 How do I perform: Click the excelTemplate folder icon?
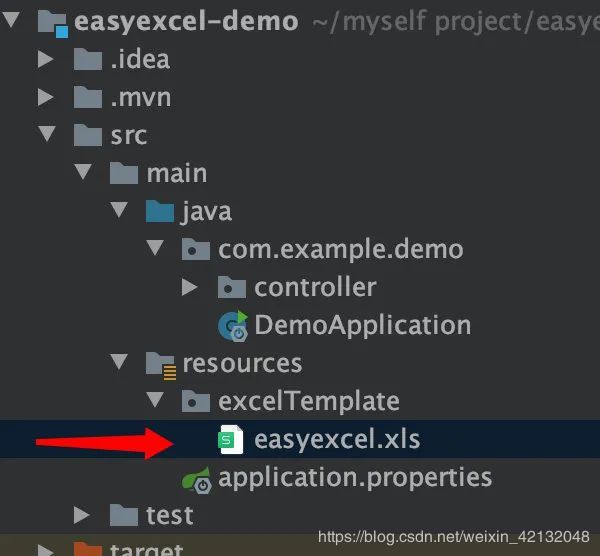coord(196,401)
